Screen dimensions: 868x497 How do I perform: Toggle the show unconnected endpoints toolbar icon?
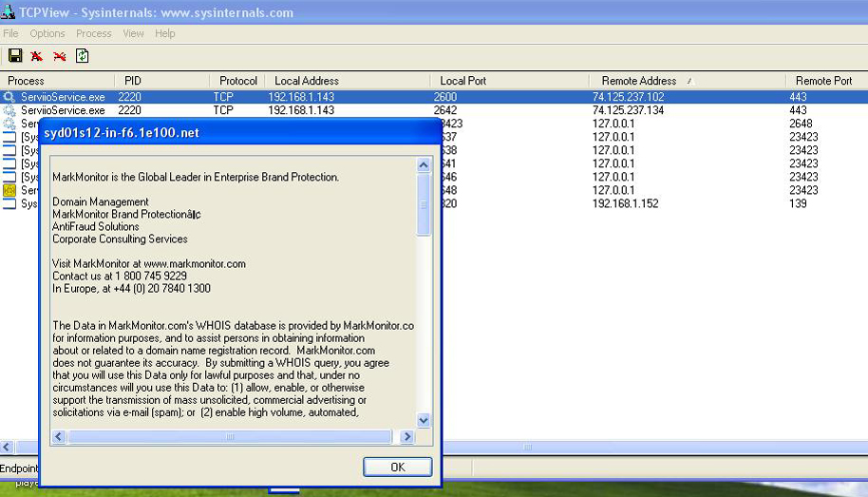click(x=60, y=56)
